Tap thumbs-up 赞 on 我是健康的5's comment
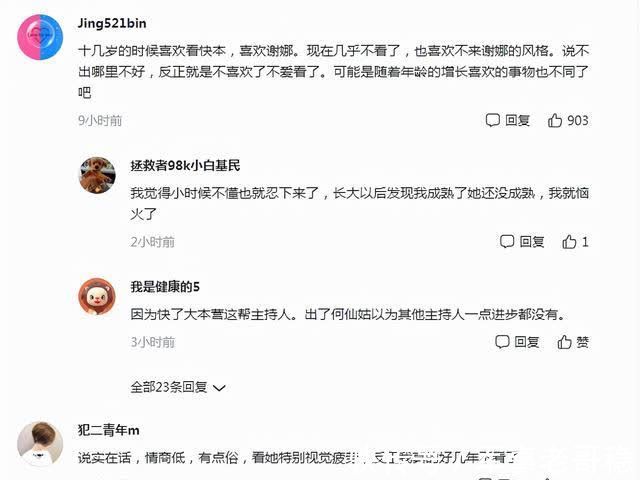The height and width of the screenshot is (480, 640). pyautogui.click(x=564, y=342)
